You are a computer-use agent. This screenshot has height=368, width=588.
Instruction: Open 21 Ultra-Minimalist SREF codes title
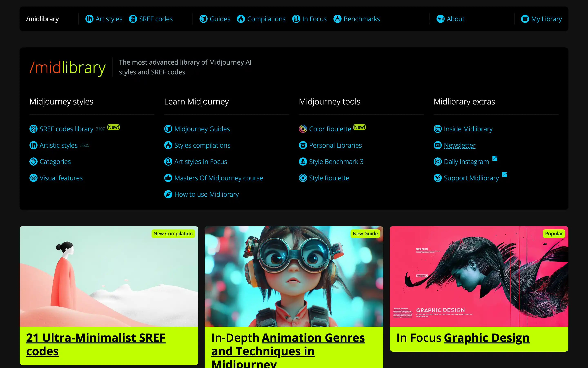(x=96, y=344)
